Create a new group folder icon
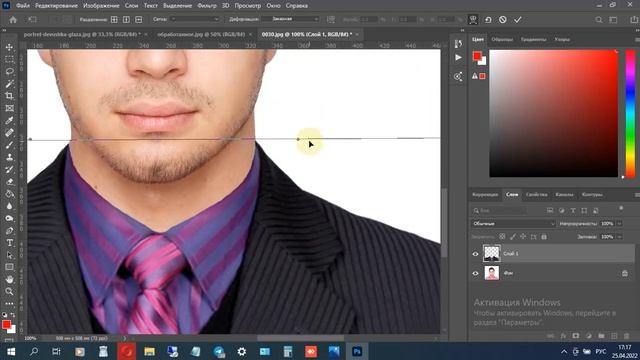640x360 pixels. tap(601, 336)
